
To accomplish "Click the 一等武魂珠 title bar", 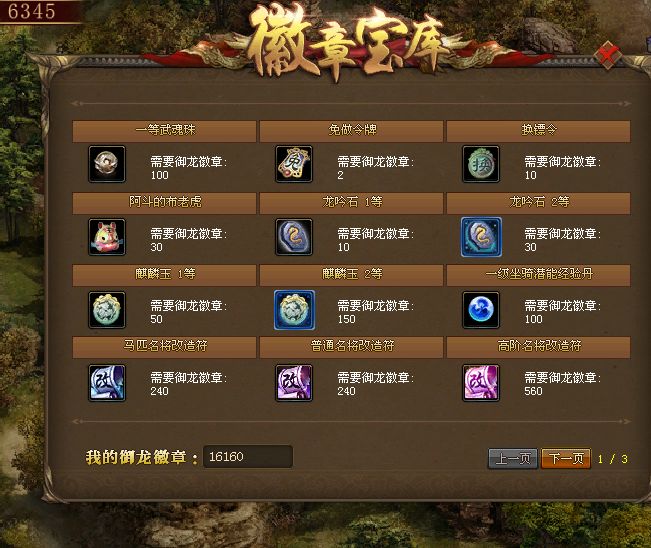I will pos(164,131).
